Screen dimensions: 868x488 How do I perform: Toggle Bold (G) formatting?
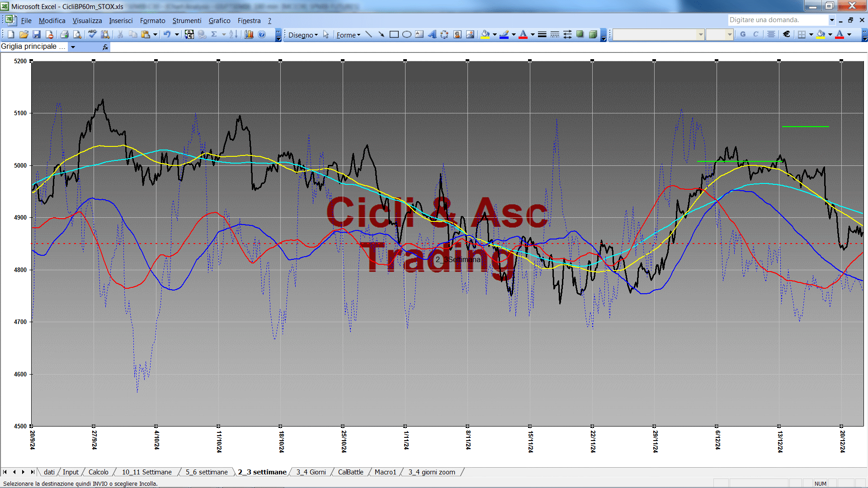[743, 34]
